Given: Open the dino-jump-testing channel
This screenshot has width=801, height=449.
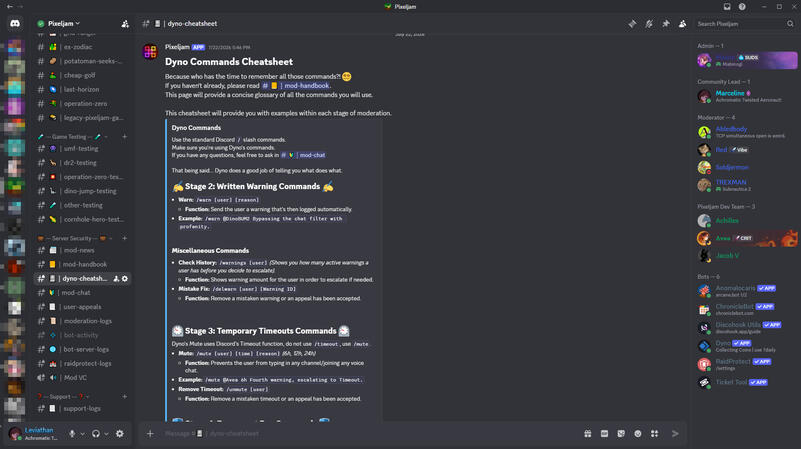Looking at the screenshot, I should click(x=82, y=191).
